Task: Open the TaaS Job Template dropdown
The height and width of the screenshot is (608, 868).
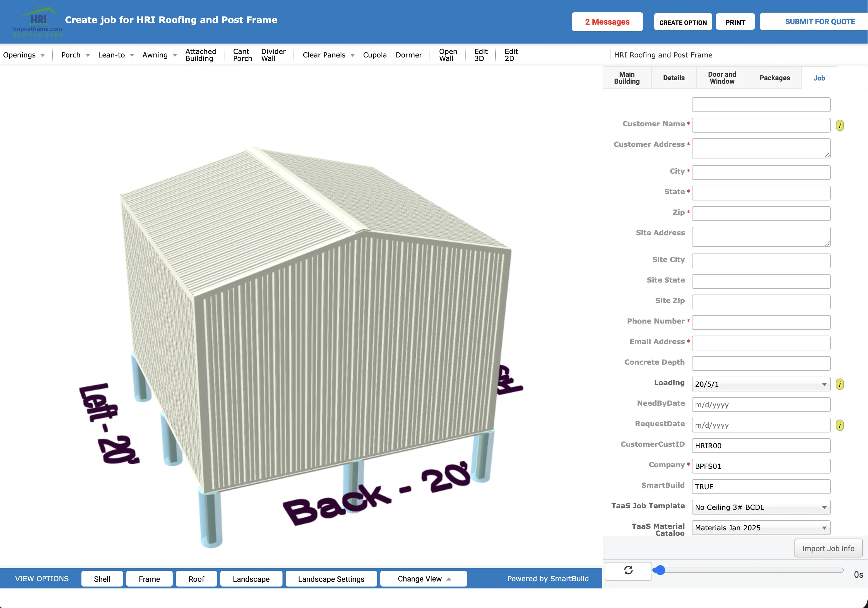Action: (x=760, y=507)
